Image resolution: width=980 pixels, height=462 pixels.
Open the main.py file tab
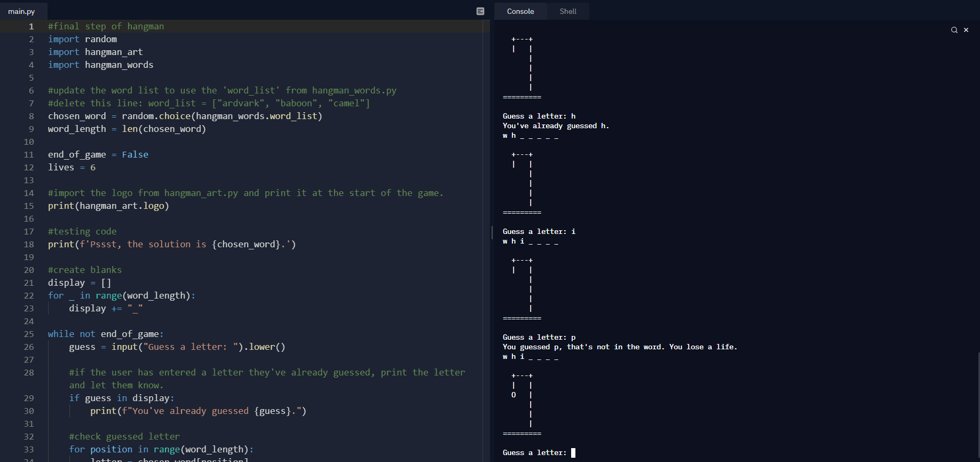pos(21,11)
